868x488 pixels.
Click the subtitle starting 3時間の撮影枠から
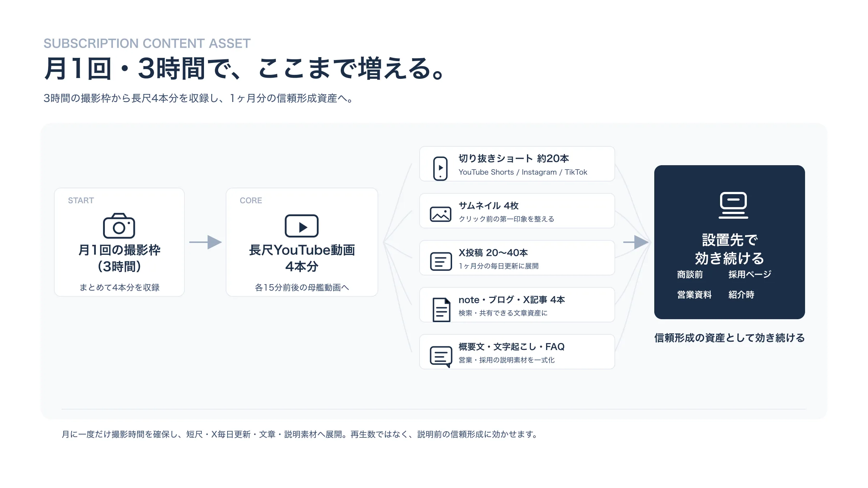point(199,98)
